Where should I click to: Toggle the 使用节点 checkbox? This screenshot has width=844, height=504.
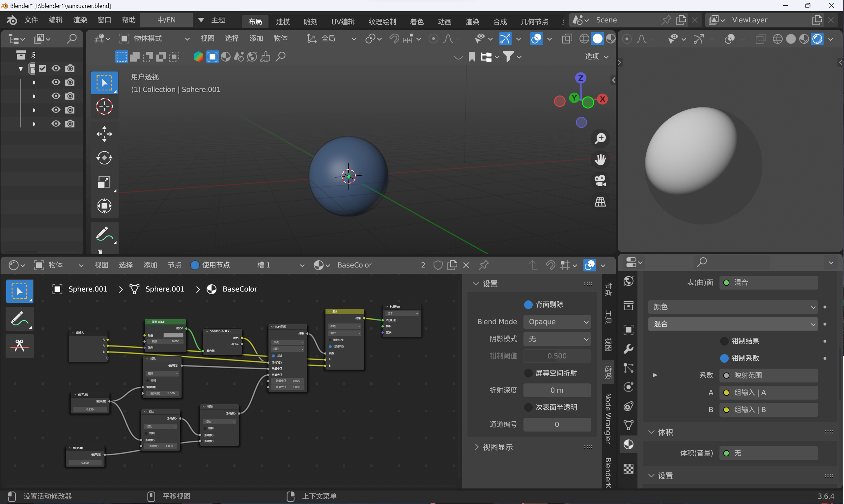pos(195,265)
